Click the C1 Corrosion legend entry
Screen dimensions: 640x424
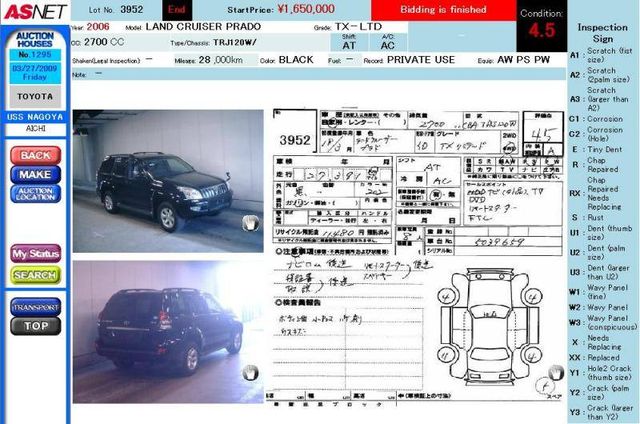click(x=596, y=119)
